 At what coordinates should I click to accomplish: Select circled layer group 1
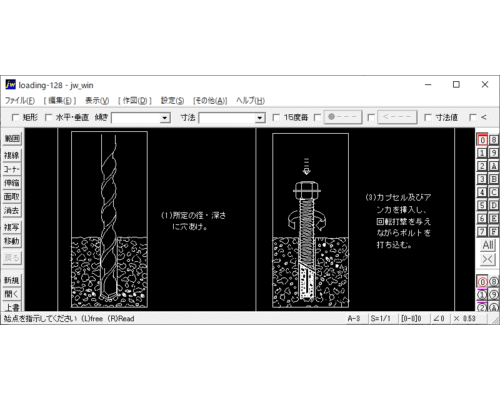point(482,295)
